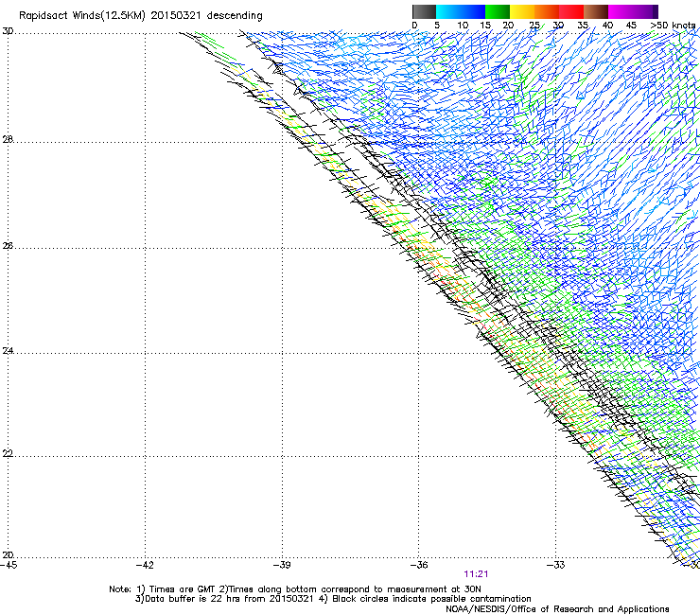Click the cyan 5-10 knots legend swatch

(448, 11)
